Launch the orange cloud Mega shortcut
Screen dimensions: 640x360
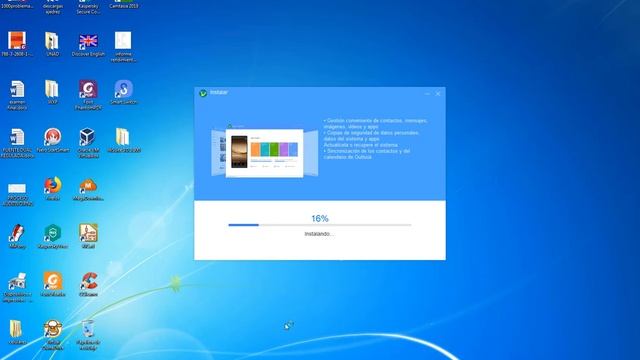coord(88,186)
